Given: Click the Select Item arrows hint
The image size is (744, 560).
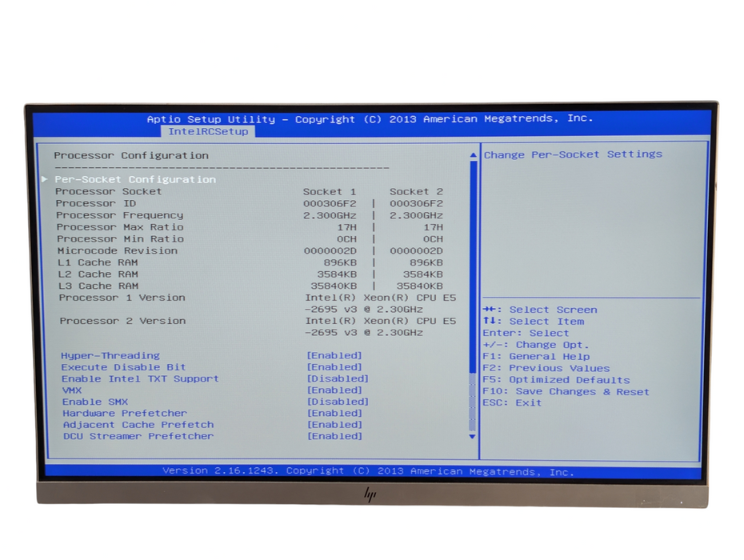Looking at the screenshot, I should pos(534,322).
